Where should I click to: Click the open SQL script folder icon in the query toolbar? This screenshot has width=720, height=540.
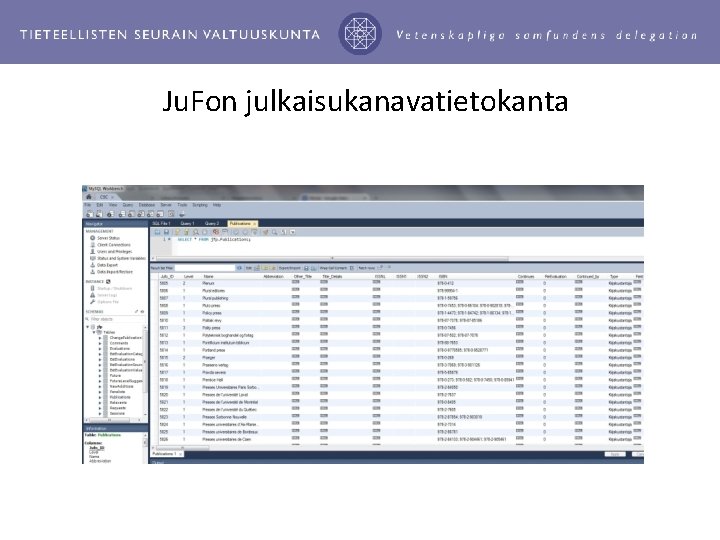[x=157, y=232]
